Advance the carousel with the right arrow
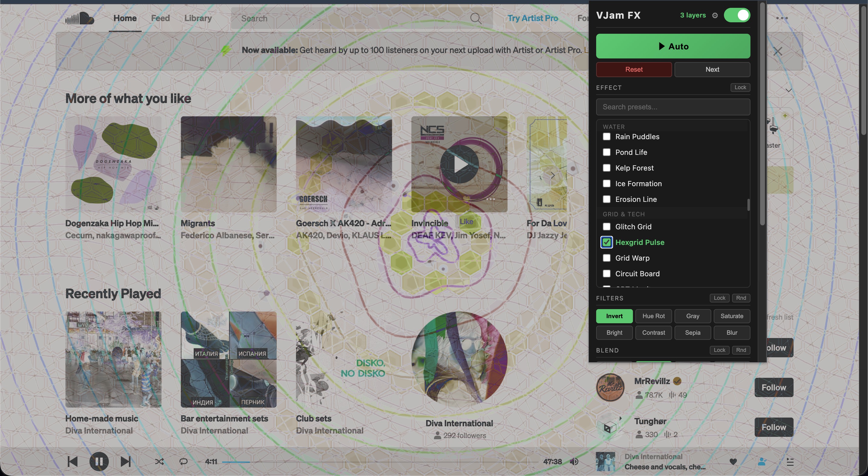This screenshot has width=868, height=476. point(553,175)
